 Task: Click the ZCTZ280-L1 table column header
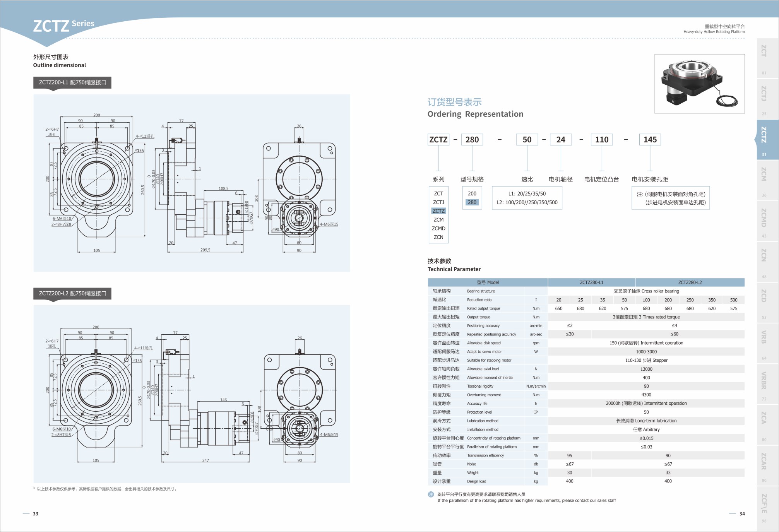coord(591,282)
